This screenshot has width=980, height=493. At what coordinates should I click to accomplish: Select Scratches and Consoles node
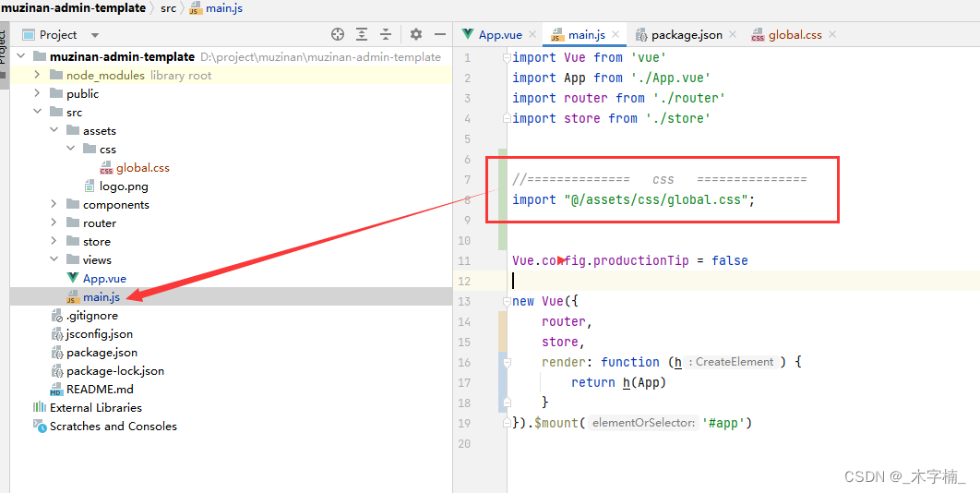(x=114, y=426)
